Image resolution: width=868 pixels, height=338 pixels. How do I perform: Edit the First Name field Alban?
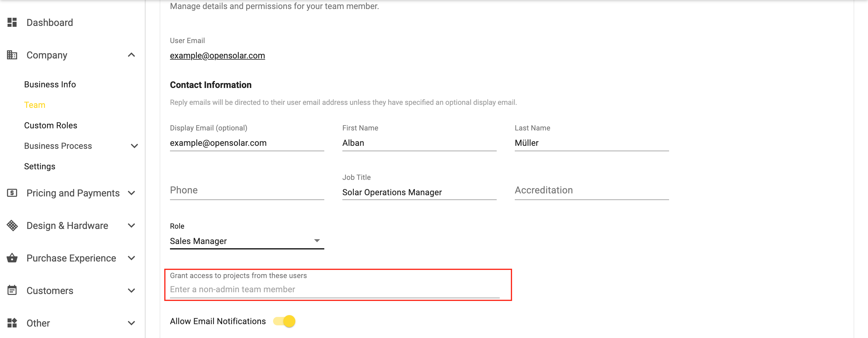tap(419, 143)
